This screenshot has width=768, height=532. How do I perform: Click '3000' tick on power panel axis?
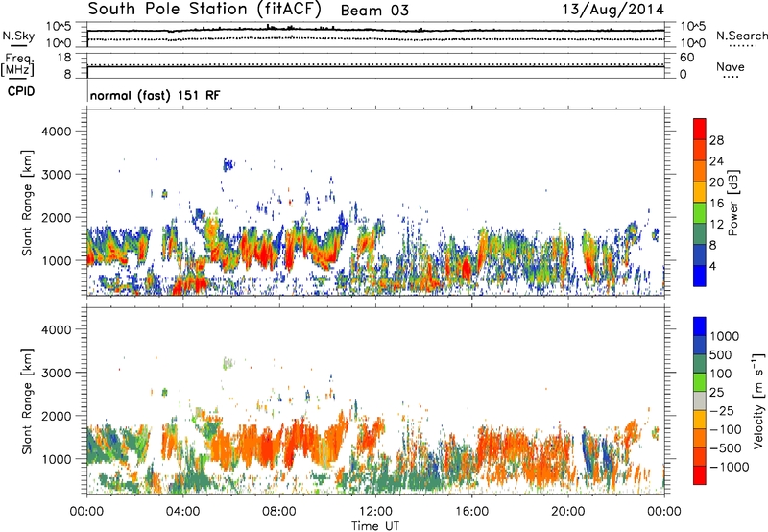pyautogui.click(x=57, y=175)
